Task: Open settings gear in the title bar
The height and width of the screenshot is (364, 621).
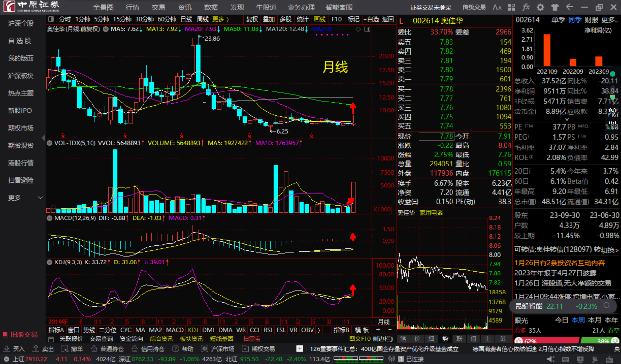Action: pyautogui.click(x=540, y=7)
